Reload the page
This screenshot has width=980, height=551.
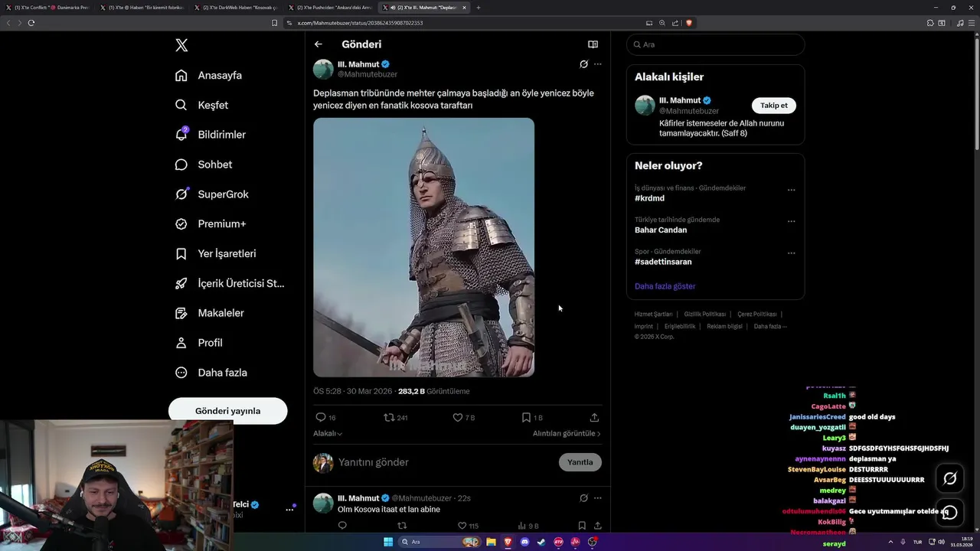tap(31, 23)
